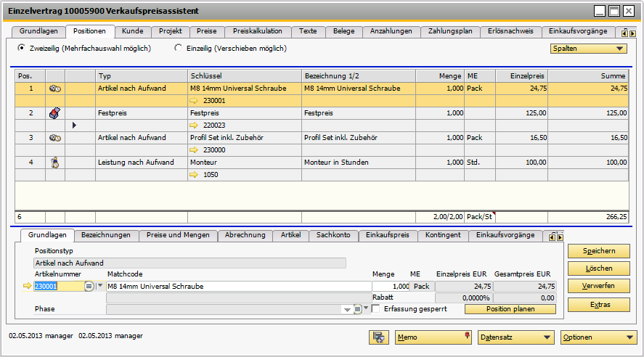Follow the yellow link arrow beside 1050
This screenshot has width=644, height=357.
(194, 175)
